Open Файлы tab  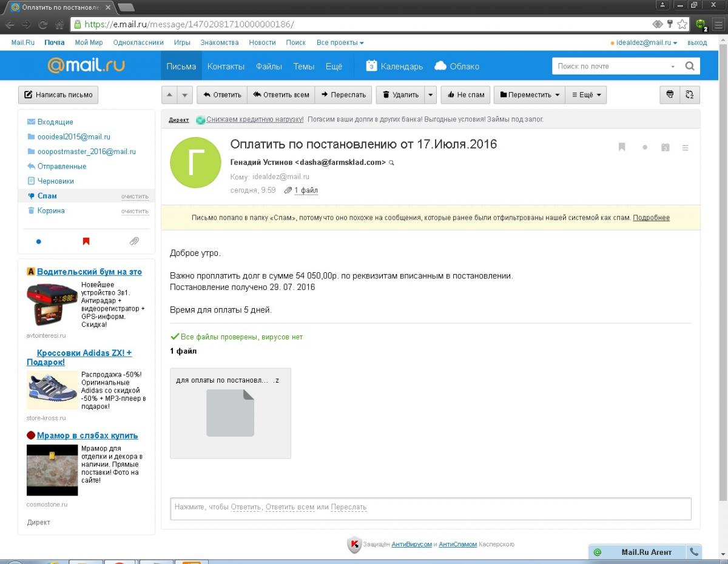[269, 66]
